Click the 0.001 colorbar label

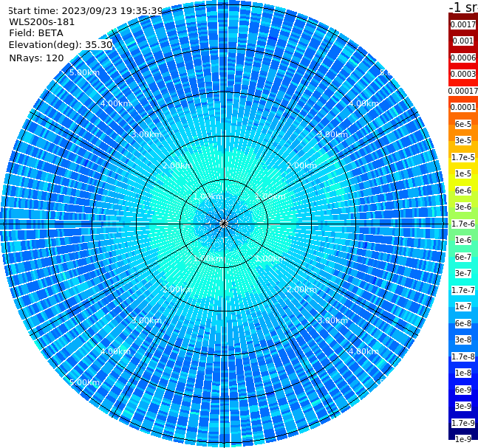463,41
